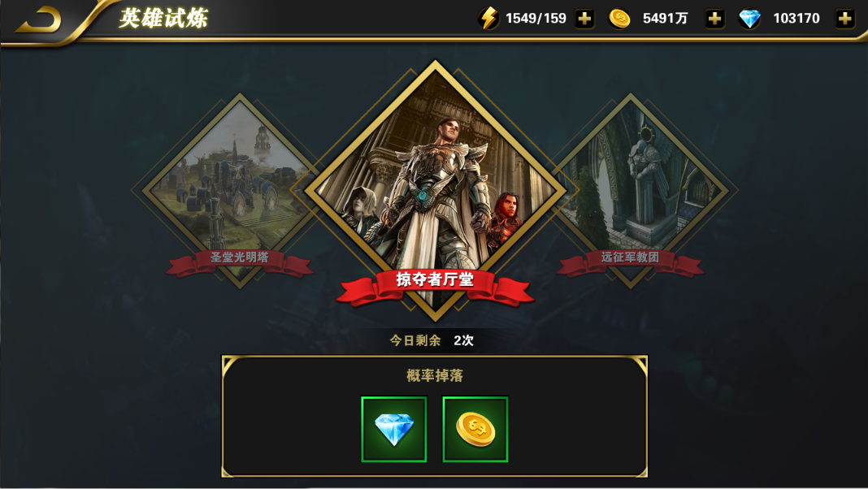Image resolution: width=868 pixels, height=489 pixels.
Task: Add more energy with plus button
Action: (584, 19)
